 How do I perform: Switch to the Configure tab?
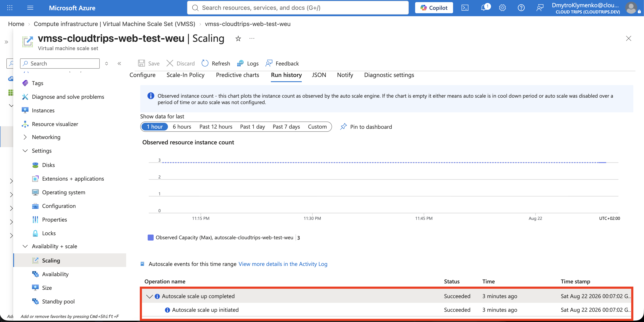(143, 75)
